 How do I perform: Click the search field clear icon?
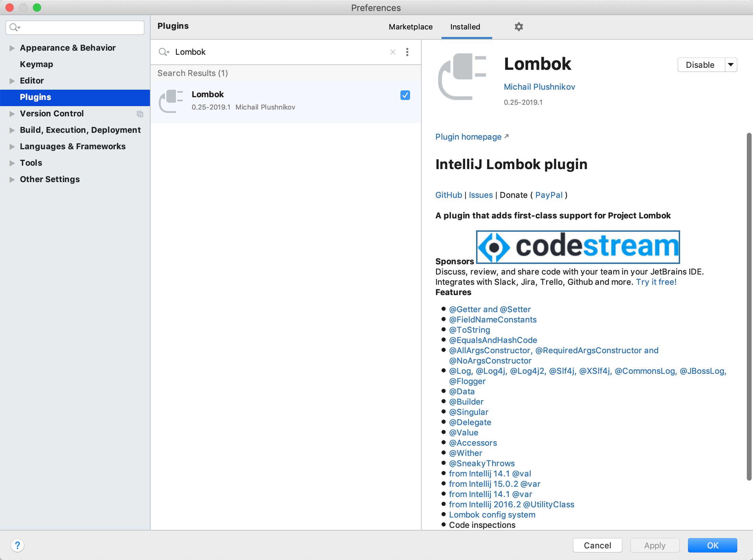(x=393, y=52)
